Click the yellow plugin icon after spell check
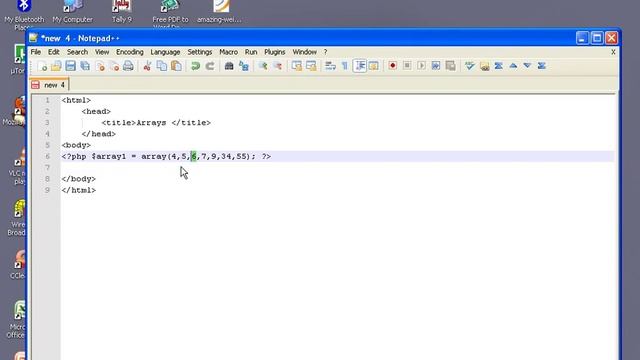This screenshot has height=360, width=640. tap(484, 66)
